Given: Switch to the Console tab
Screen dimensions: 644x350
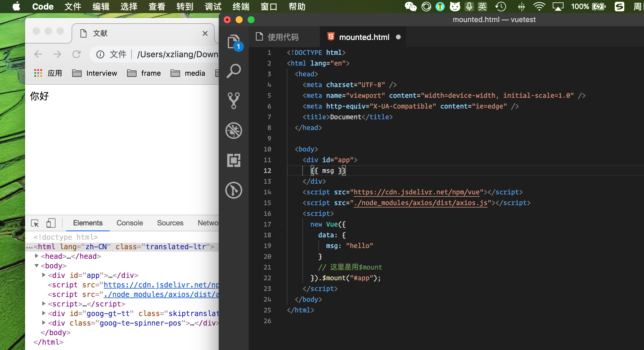Looking at the screenshot, I should pyautogui.click(x=130, y=223).
